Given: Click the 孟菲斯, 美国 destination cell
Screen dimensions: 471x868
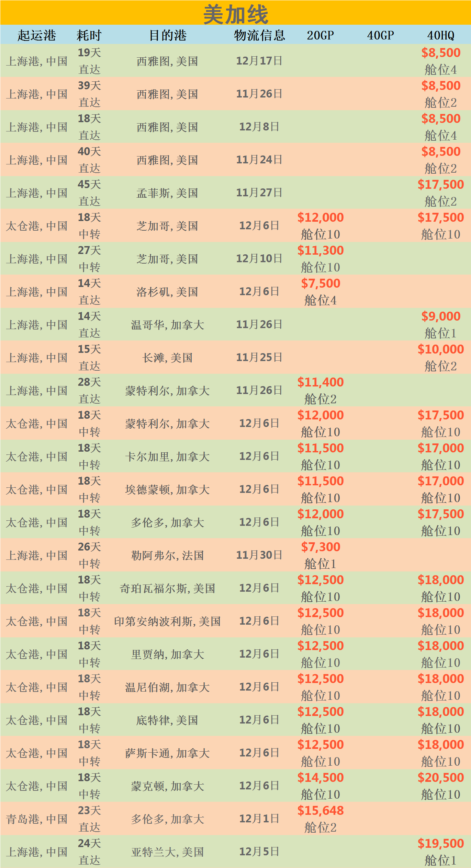Looking at the screenshot, I should [167, 193].
